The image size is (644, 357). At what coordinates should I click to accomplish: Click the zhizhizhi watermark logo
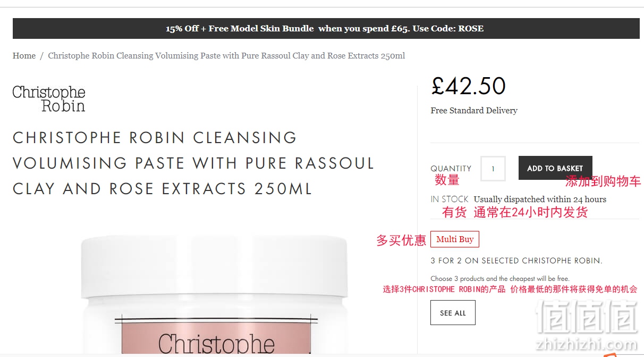[x=587, y=317]
